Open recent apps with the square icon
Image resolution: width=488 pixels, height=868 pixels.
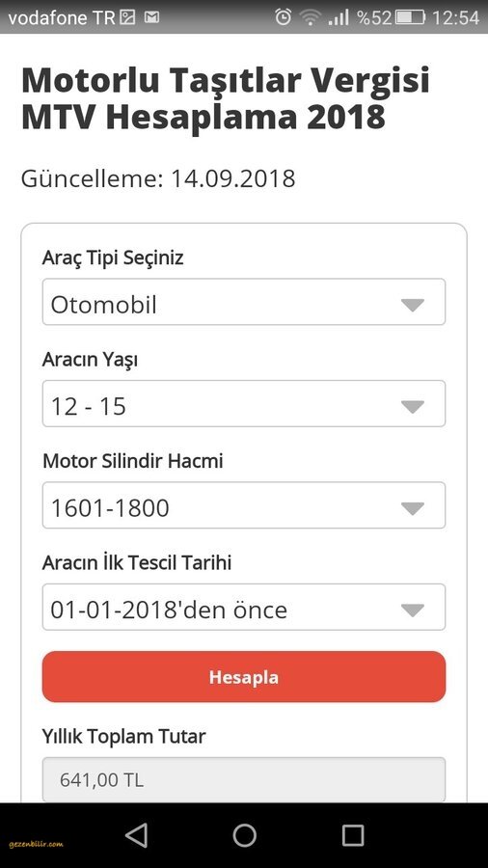tap(352, 835)
